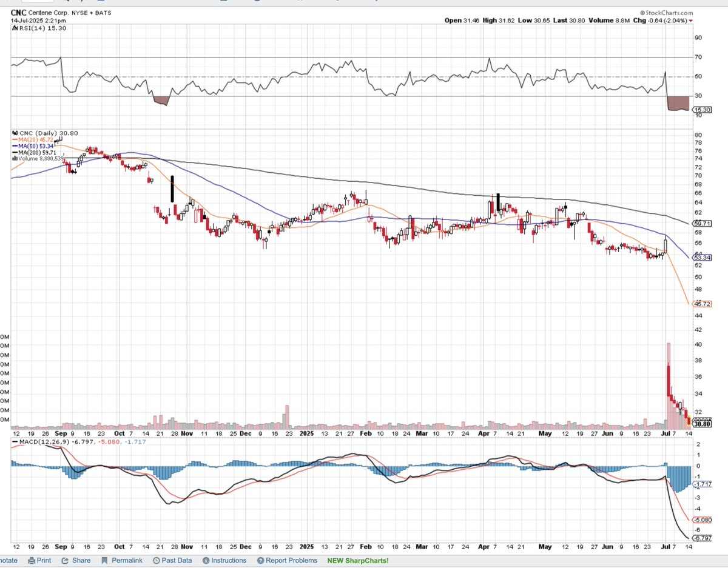Click the 30.80 last price axis tag
Image resolution: width=728 pixels, height=568 pixels.
702,424
